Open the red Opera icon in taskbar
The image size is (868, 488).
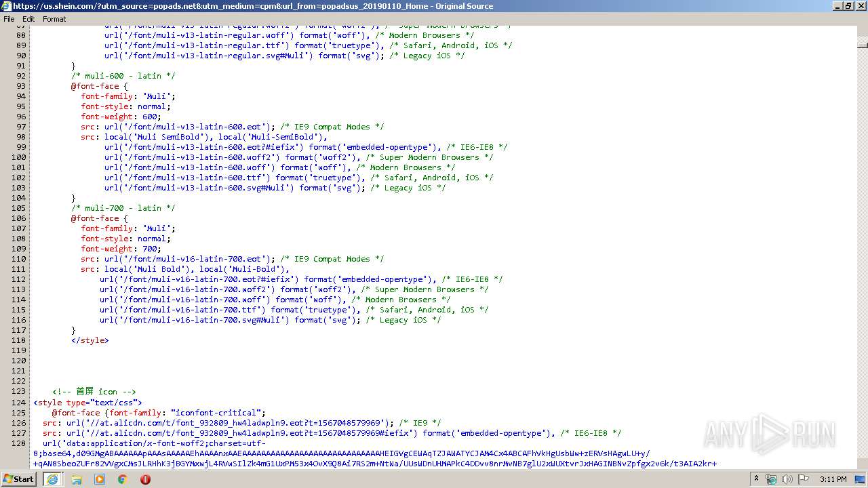coord(145,479)
